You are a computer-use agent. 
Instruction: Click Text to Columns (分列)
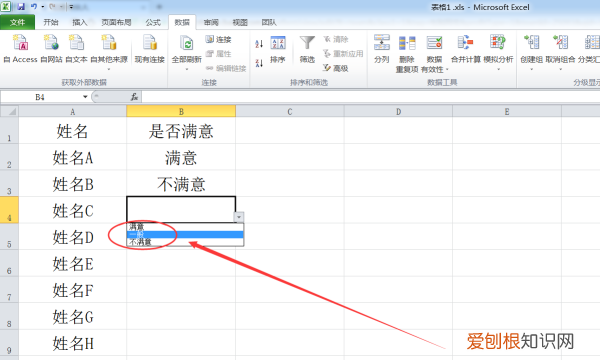pos(382,49)
